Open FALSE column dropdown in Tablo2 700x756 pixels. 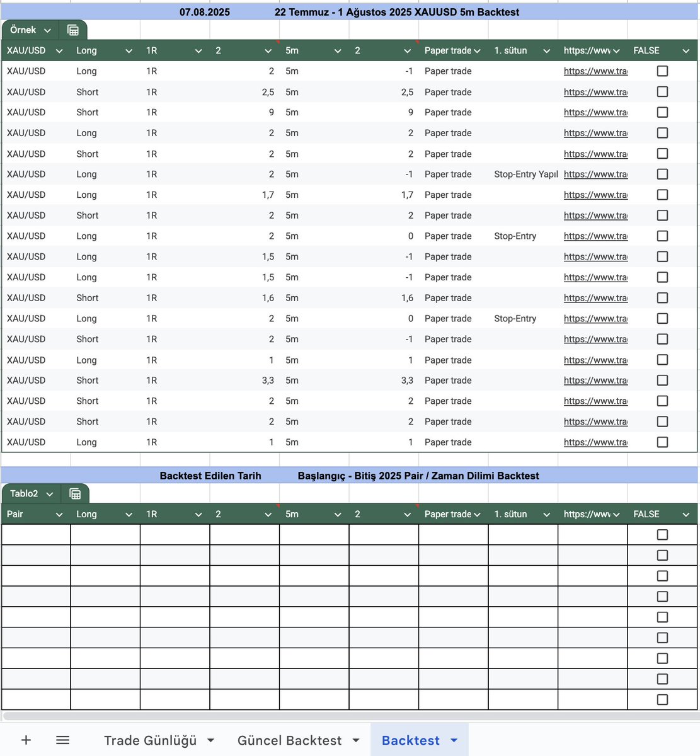(x=686, y=515)
